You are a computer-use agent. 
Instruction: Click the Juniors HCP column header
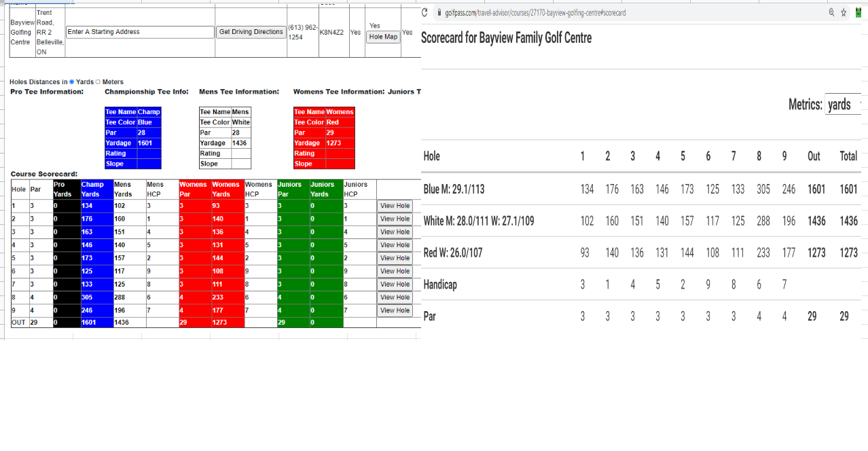[359, 190]
